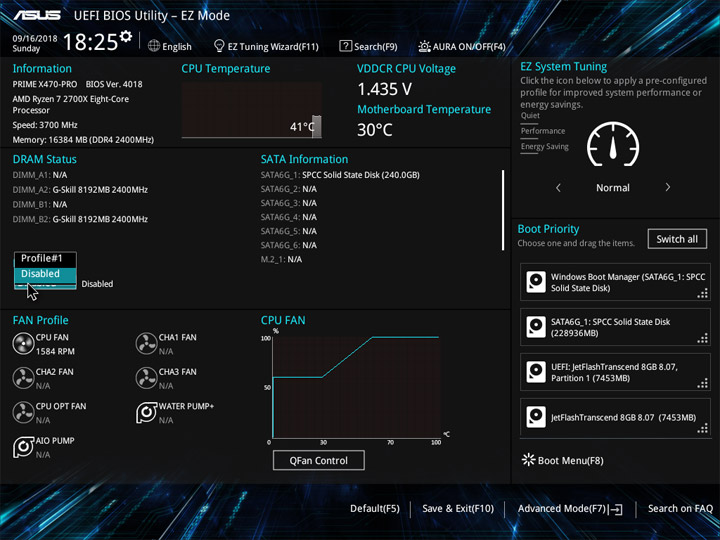Viewport: 720px width, 540px height.
Task: Click the globe language icon
Action: [x=154, y=46]
